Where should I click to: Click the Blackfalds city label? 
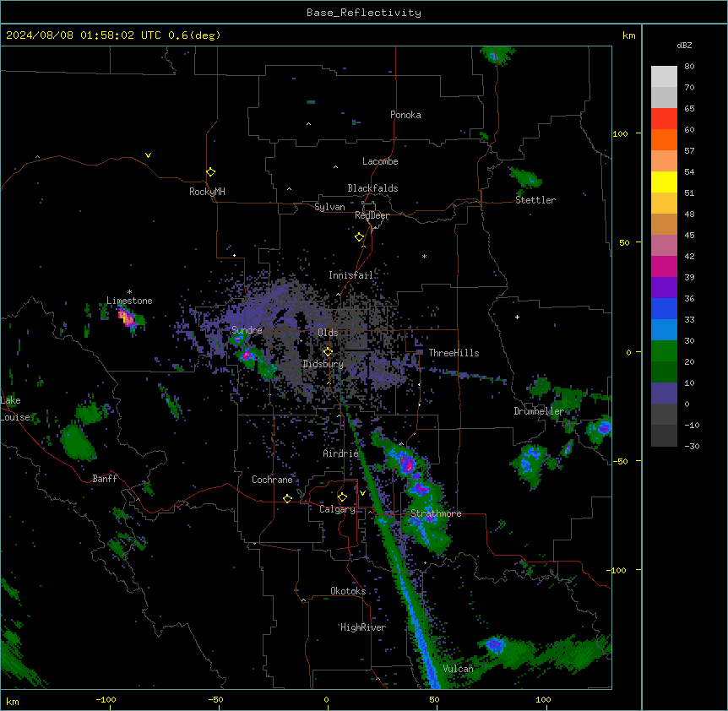[372, 188]
